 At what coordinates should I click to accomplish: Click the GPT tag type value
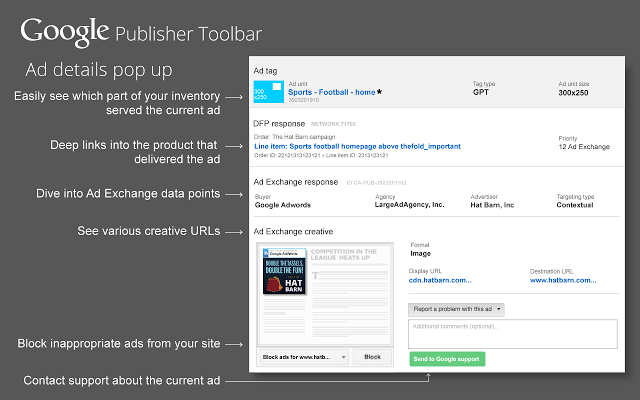[x=481, y=92]
